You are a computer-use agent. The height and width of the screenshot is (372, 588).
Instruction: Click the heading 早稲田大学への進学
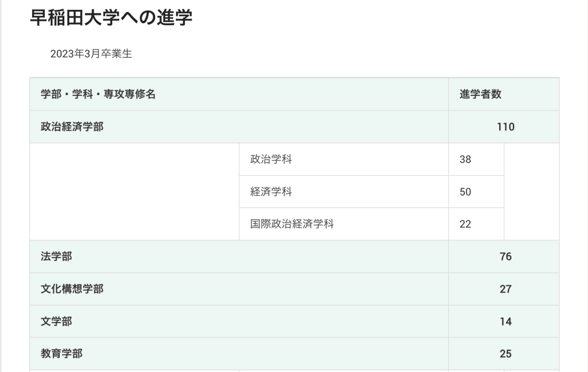(111, 17)
